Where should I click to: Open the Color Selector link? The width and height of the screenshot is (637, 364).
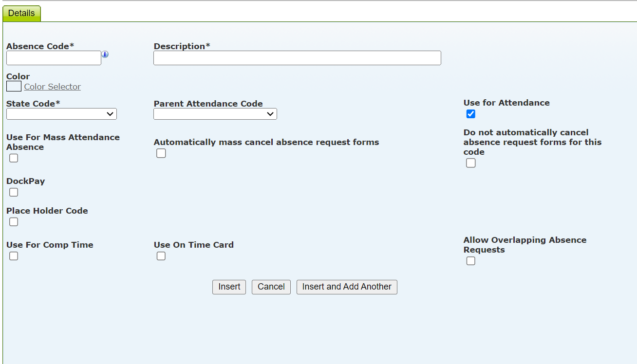(x=53, y=87)
